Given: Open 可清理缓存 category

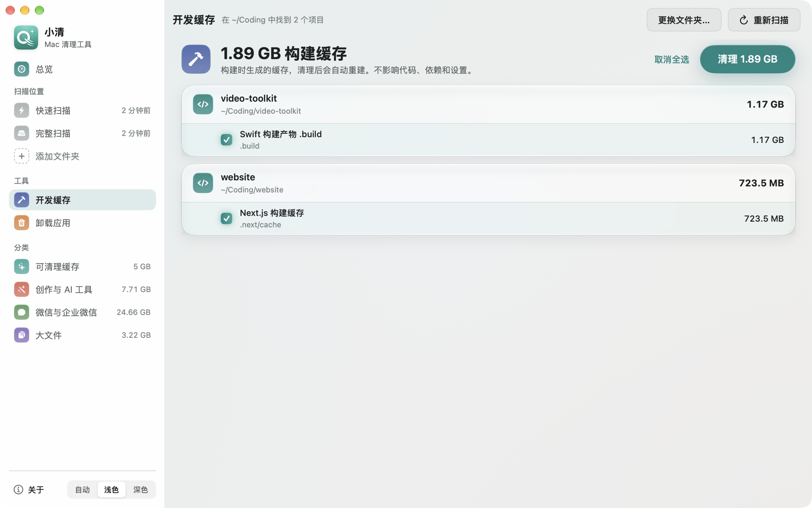Looking at the screenshot, I should click(82, 267).
